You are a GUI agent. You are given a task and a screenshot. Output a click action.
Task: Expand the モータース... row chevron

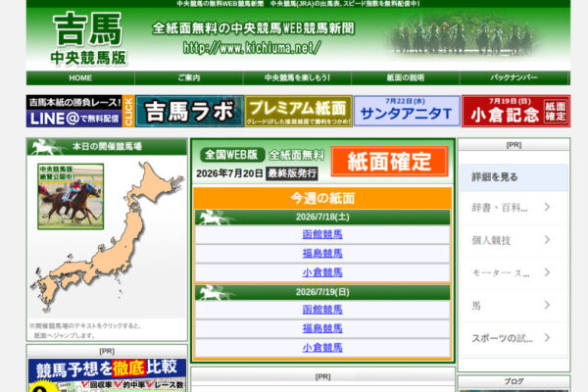coord(547,272)
